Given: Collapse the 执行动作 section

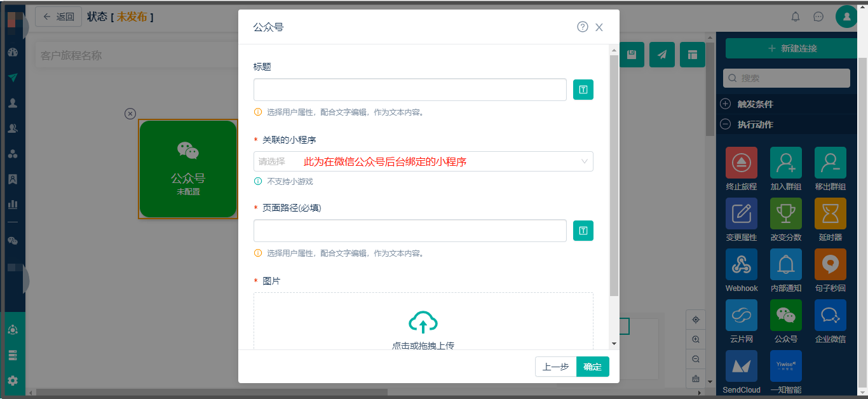Looking at the screenshot, I should tap(725, 125).
